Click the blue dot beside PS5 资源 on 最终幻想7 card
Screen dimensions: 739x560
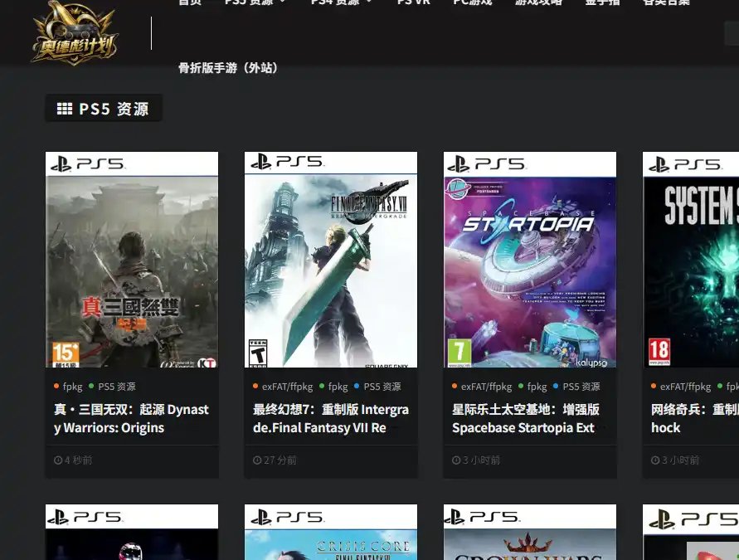pyautogui.click(x=357, y=386)
